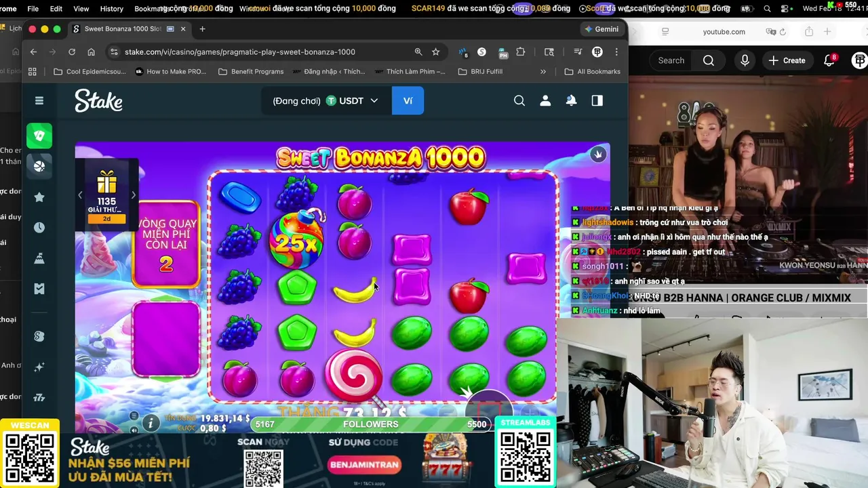Open Safari share button
This screenshot has width=868, height=488.
[x=808, y=32]
